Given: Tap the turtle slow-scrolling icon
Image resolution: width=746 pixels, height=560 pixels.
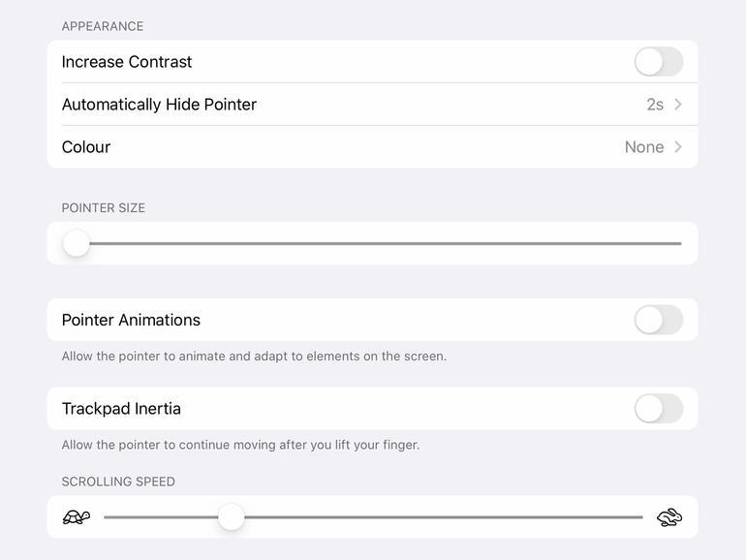Looking at the screenshot, I should point(77,517).
